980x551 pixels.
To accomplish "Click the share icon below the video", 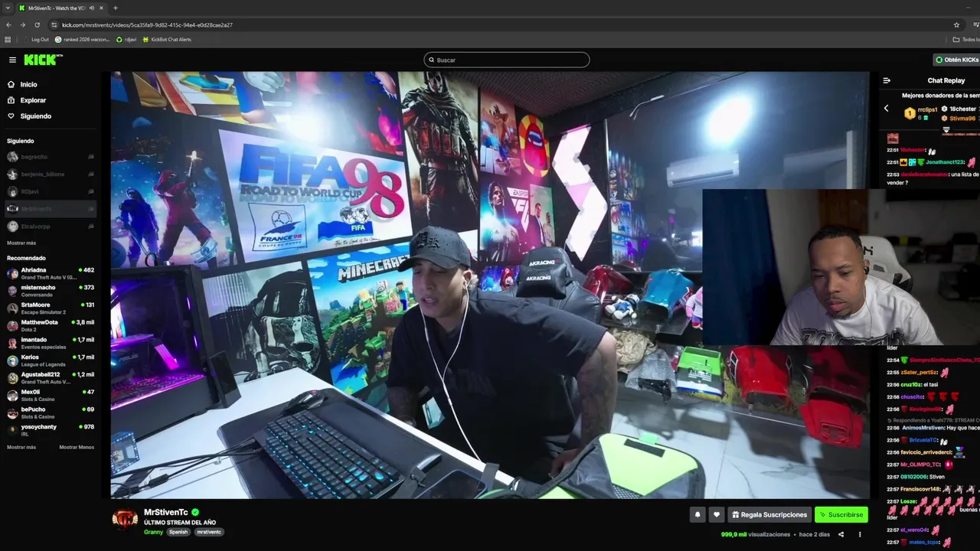I will [x=841, y=534].
